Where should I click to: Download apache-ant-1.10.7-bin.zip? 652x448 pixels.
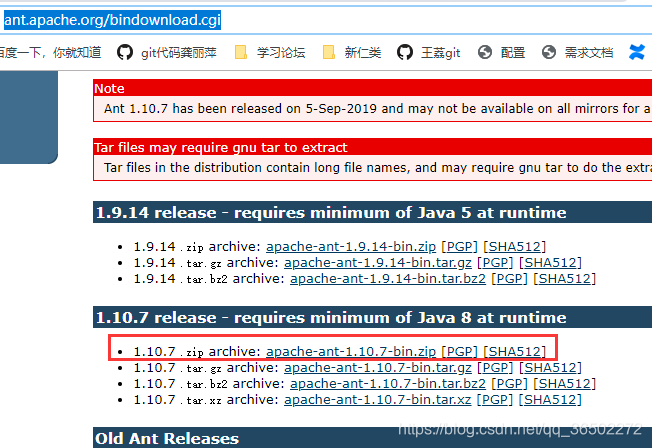point(351,352)
